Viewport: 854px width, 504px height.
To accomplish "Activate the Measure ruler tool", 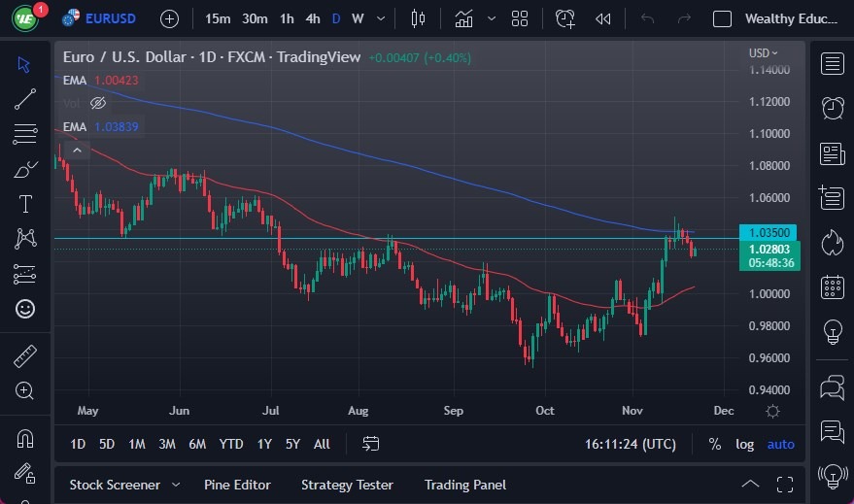I will pyautogui.click(x=25, y=356).
